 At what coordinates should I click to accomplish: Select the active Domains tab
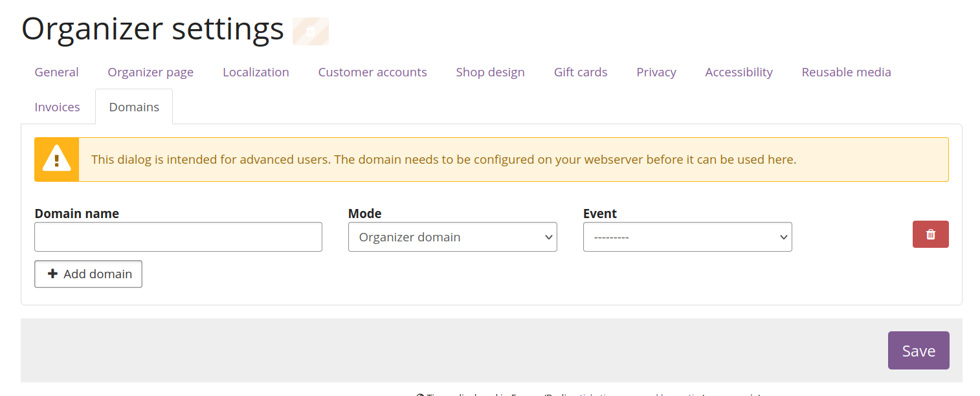click(134, 107)
